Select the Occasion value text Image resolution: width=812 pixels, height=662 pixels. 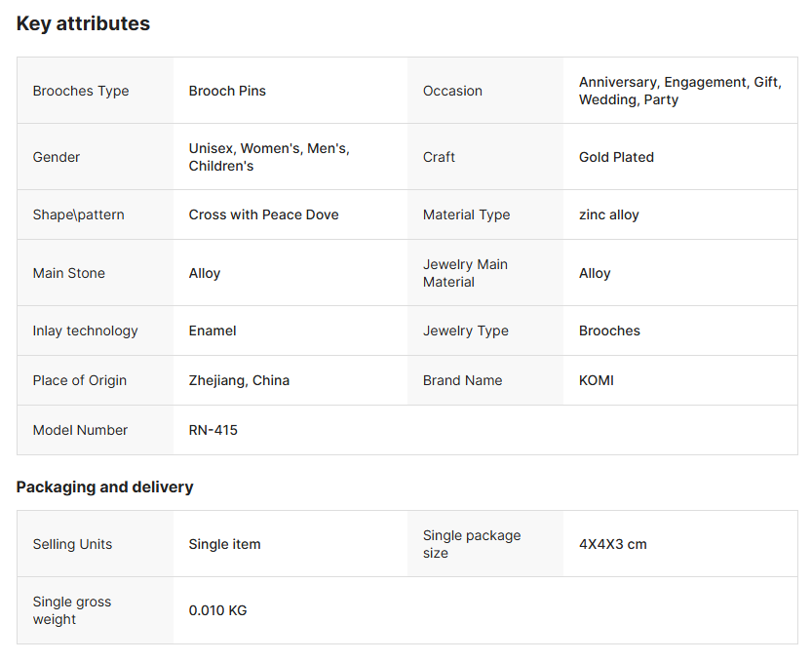(x=679, y=91)
